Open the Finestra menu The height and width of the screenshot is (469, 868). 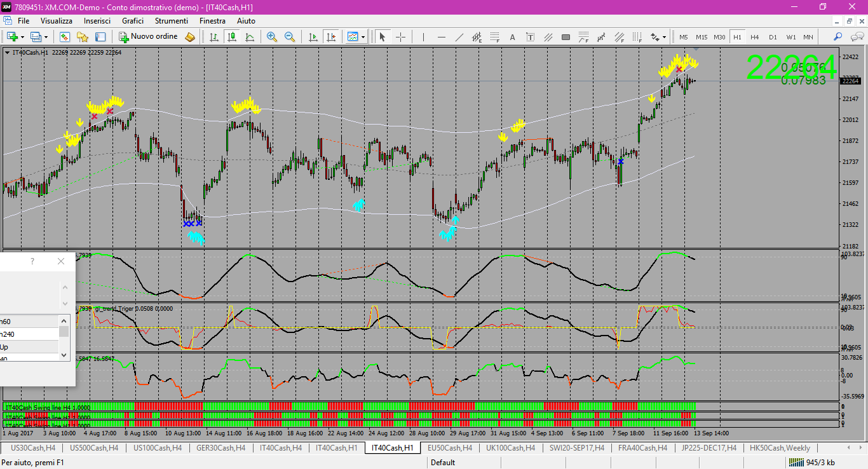212,21
